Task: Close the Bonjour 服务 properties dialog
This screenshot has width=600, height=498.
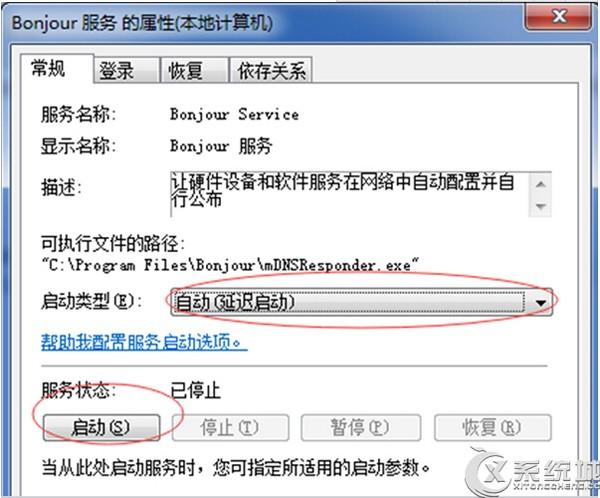Action: point(558,17)
